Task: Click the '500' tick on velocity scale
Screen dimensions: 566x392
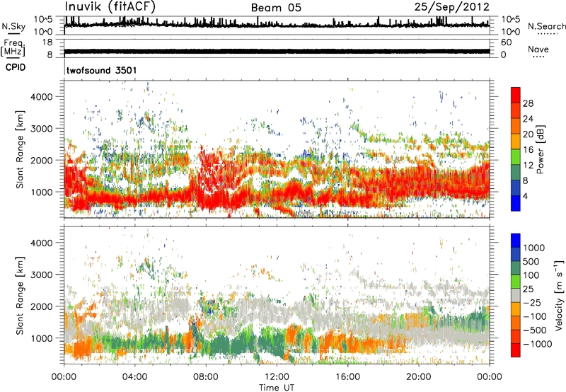Action: click(531, 261)
